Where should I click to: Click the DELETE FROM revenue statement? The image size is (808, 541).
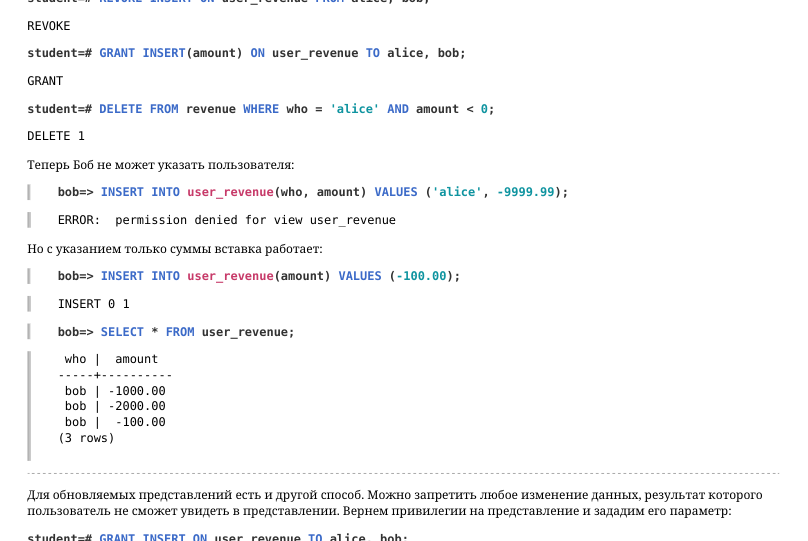(261, 109)
